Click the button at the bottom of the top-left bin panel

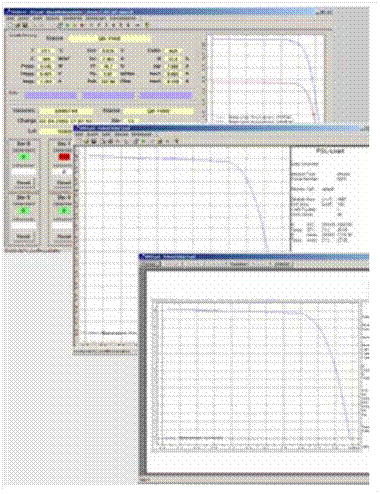point(24,183)
